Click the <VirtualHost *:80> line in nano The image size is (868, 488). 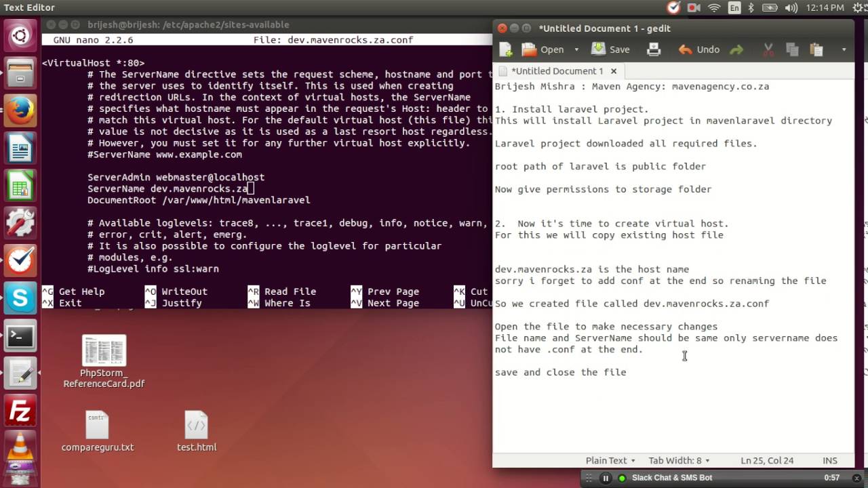93,62
